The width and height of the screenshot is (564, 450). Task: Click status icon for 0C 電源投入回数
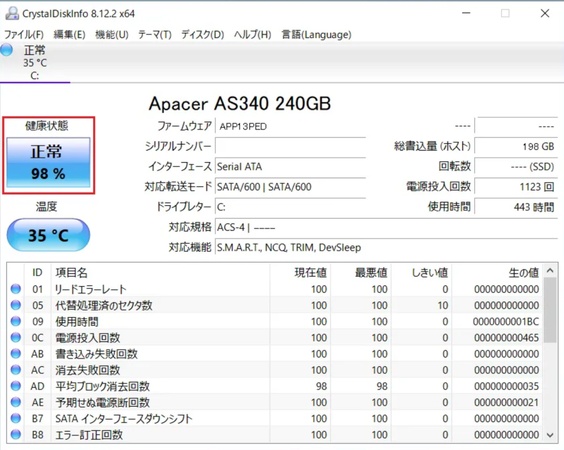pos(15,337)
